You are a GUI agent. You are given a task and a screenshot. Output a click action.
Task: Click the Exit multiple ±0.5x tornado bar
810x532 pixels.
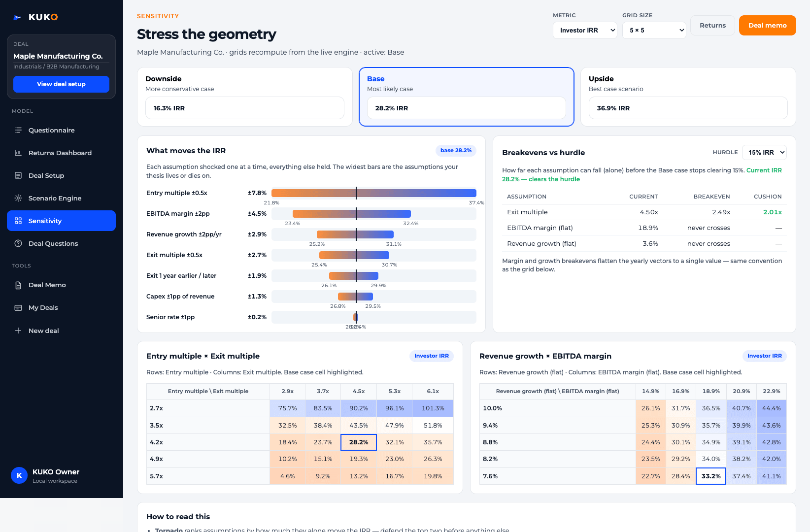[354, 255]
